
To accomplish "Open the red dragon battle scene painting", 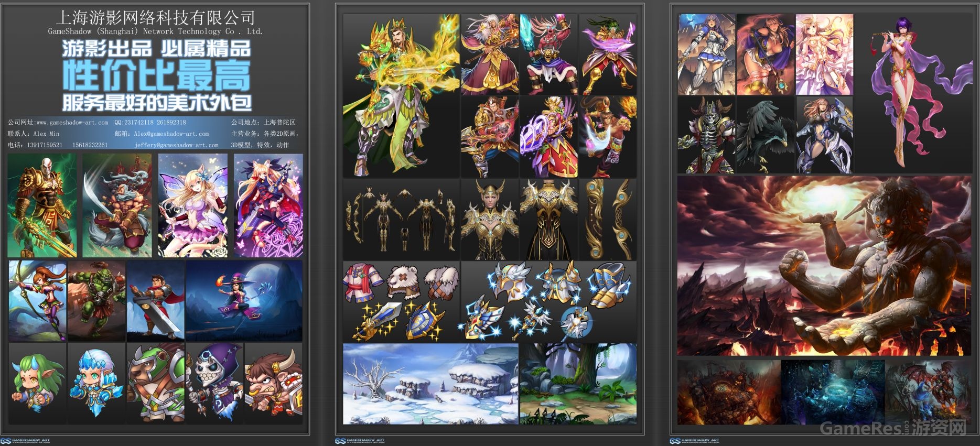I will [x=928, y=392].
